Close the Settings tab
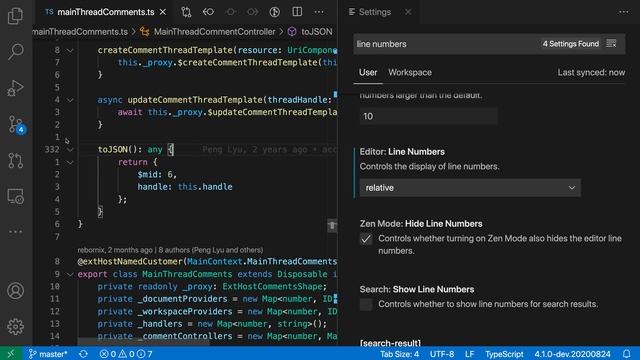Image resolution: width=640 pixels, height=360 pixels. tap(408, 12)
